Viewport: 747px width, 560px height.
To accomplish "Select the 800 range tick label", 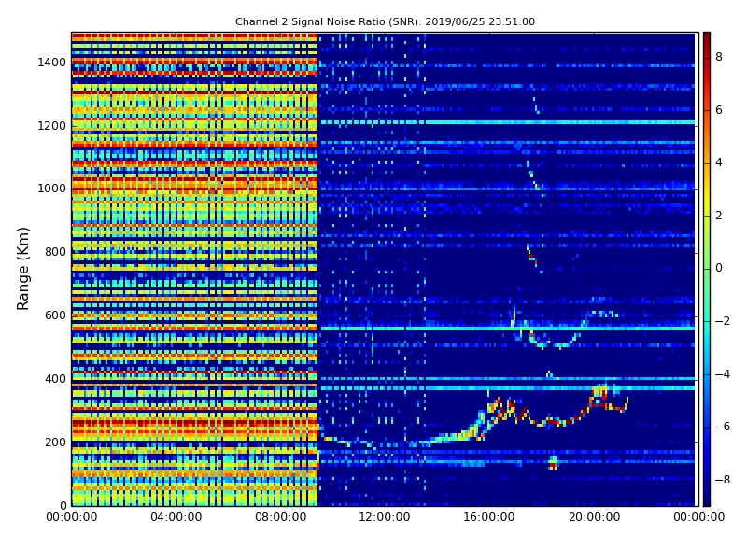I will (x=55, y=252).
